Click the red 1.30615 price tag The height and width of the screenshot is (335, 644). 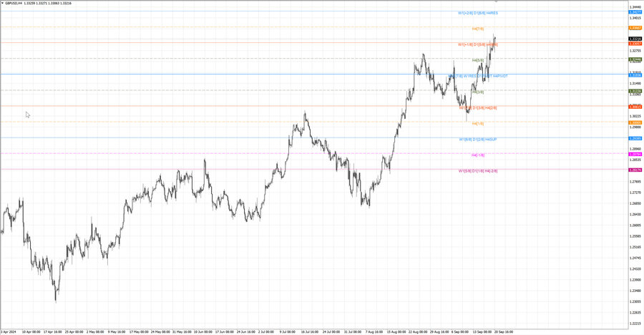[635, 107]
